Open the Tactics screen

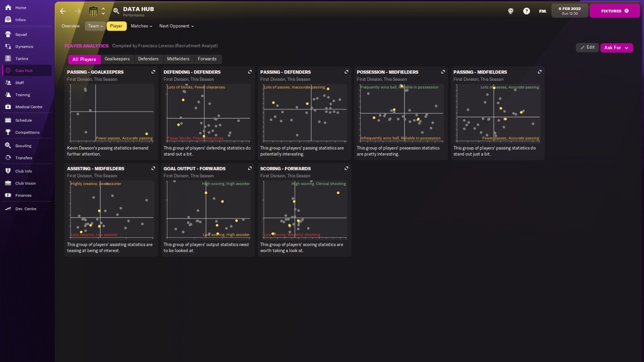pyautogui.click(x=21, y=58)
